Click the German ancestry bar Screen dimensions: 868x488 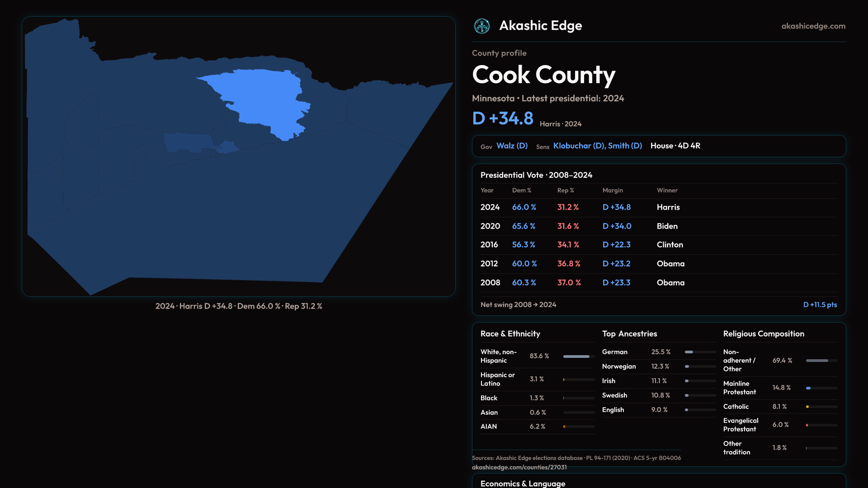coord(689,352)
